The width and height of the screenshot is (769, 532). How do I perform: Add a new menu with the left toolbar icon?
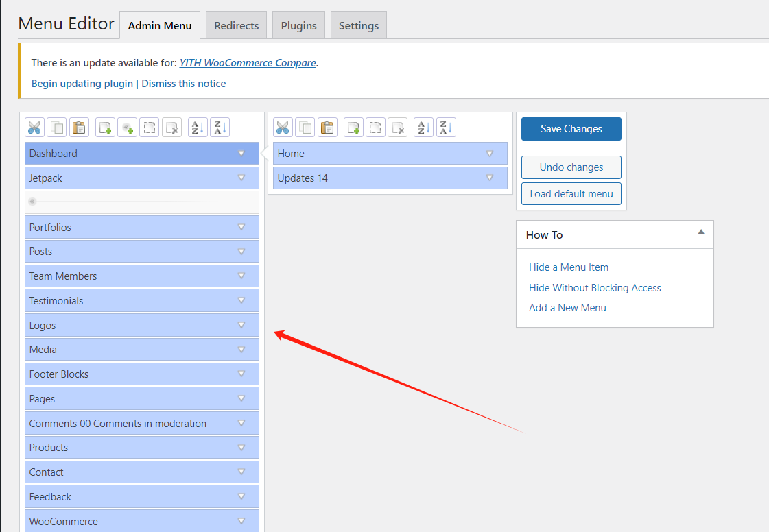[105, 128]
